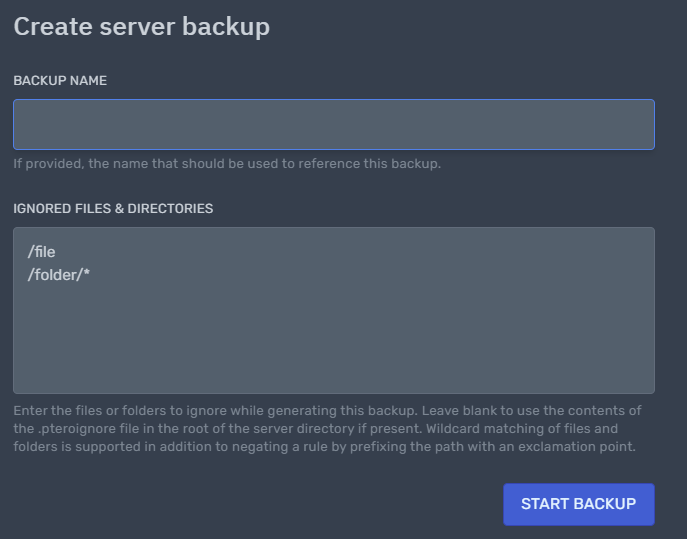Click the word "DIRECTORIES" in the section label
Viewport: 687px width, 539px height.
pos(170,209)
